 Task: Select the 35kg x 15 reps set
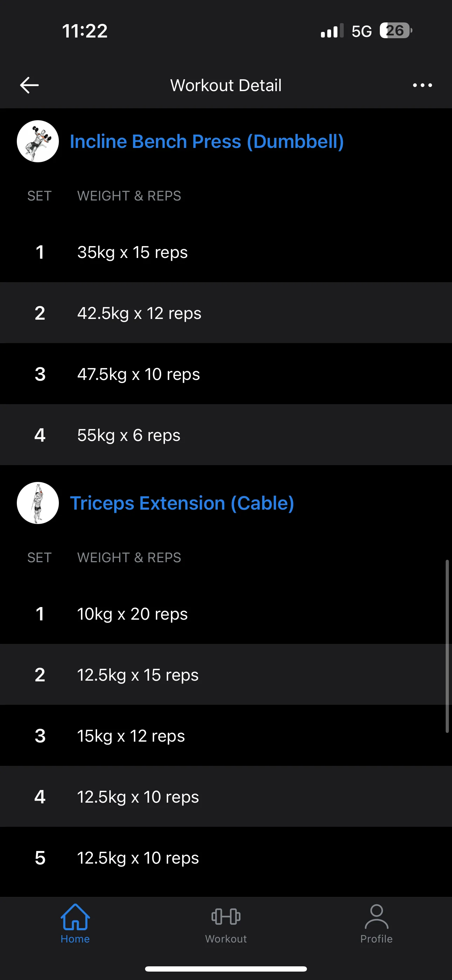tap(132, 252)
